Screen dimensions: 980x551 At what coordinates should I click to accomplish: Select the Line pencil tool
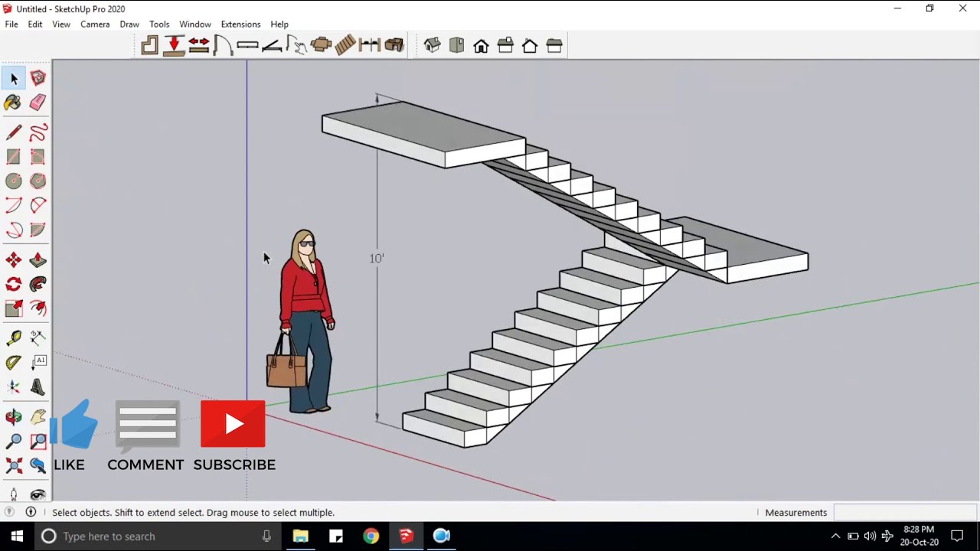point(14,132)
